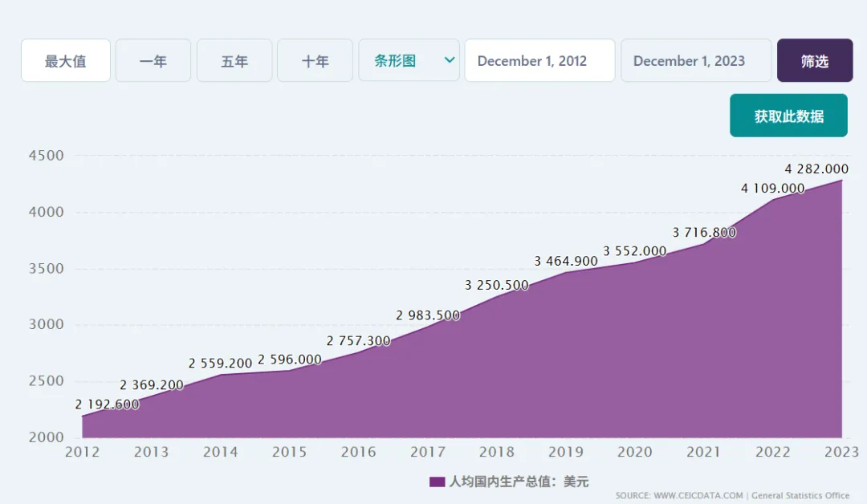Click the 2 757.300 data label
The width and height of the screenshot is (867, 504).
[358, 341]
